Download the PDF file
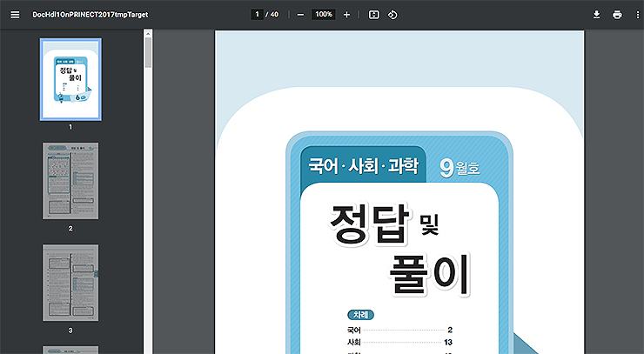Screen dimensions: 644x354 pos(596,15)
